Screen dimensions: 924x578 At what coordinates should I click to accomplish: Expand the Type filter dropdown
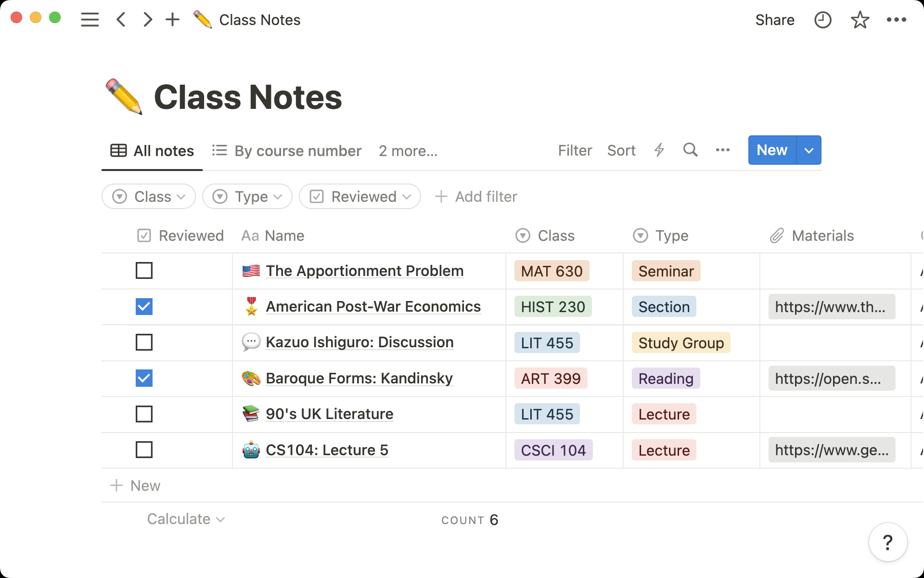click(247, 196)
